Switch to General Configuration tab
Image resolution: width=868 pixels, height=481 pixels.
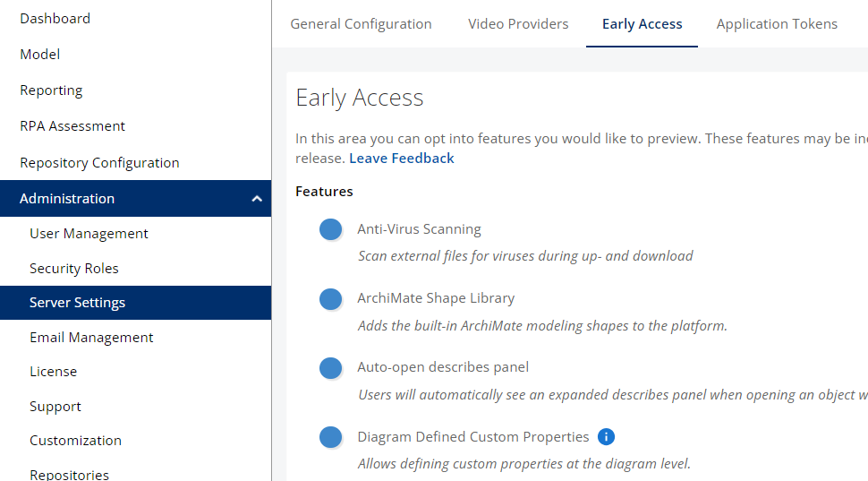point(361,24)
